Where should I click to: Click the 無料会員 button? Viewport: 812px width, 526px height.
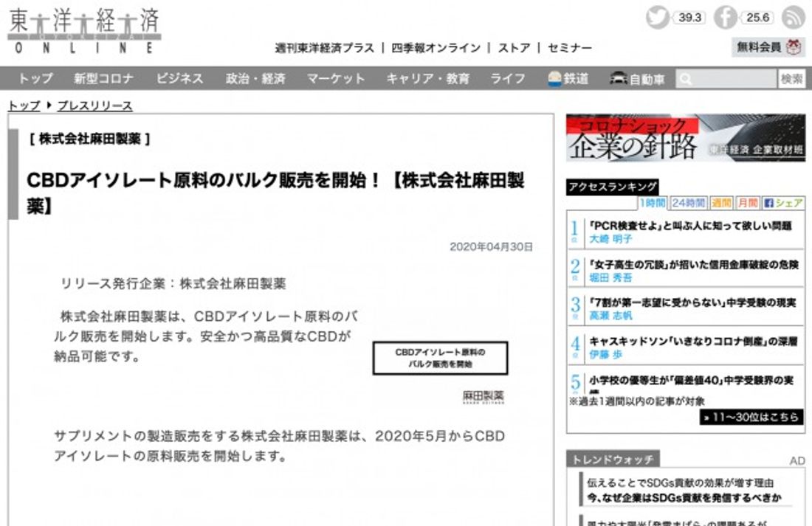click(x=768, y=47)
